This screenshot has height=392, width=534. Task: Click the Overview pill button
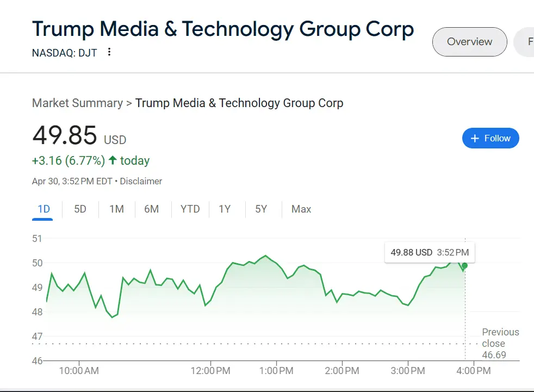[469, 42]
